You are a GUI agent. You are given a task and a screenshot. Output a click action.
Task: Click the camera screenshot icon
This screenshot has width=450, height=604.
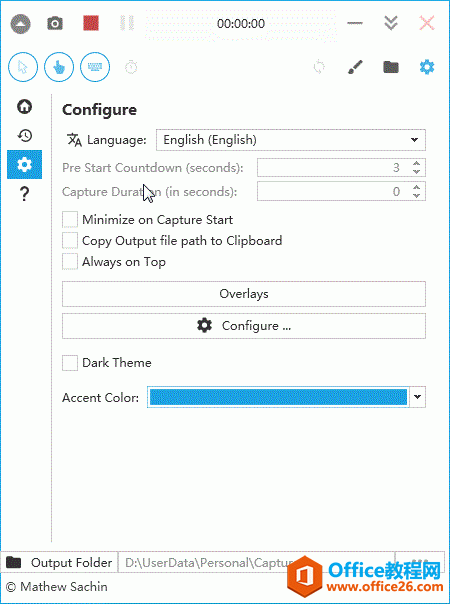pyautogui.click(x=55, y=23)
